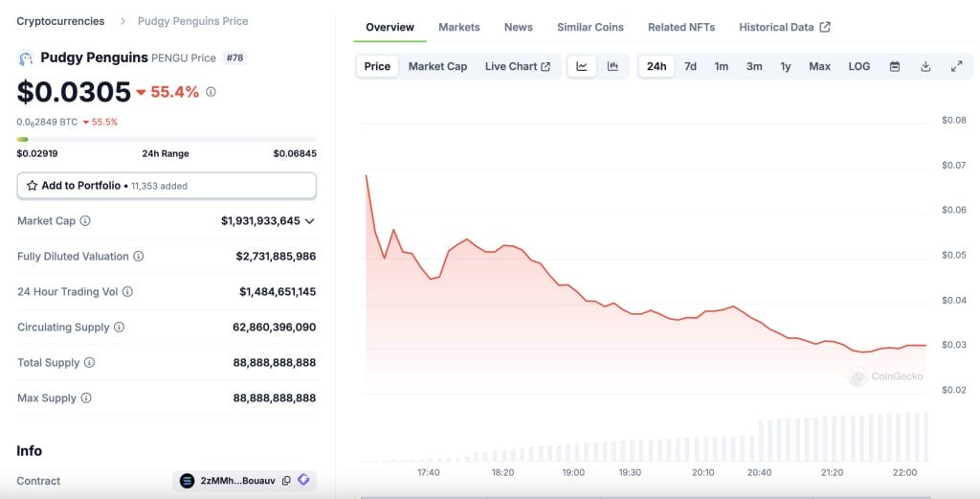980x499 pixels.
Task: Open the calendar date range picker
Action: pyautogui.click(x=895, y=66)
